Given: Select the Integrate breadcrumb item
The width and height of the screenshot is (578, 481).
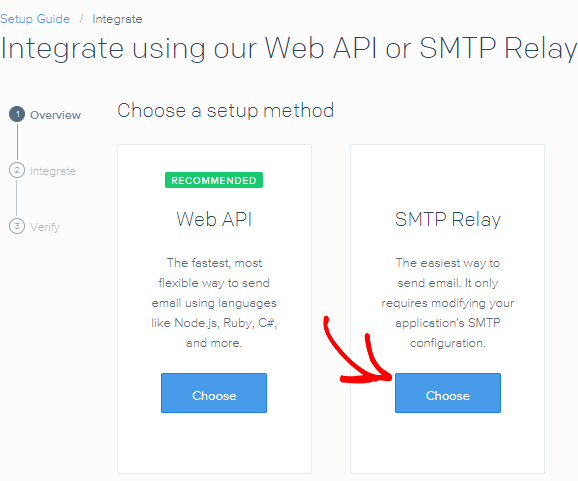Looking at the screenshot, I should tap(117, 19).
